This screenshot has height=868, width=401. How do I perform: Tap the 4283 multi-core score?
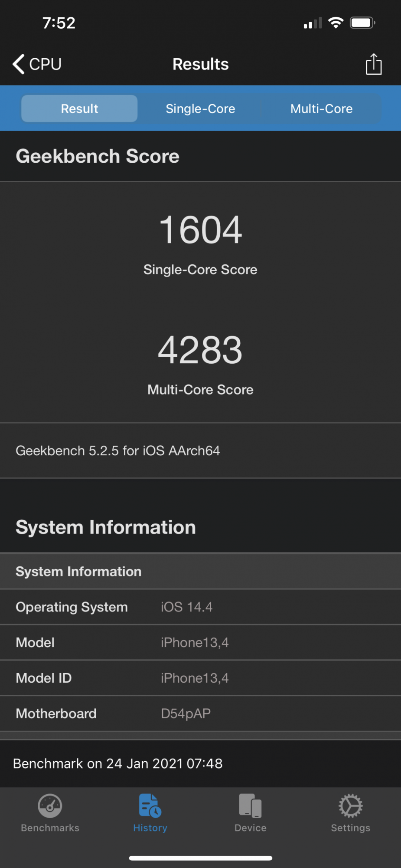(200, 350)
